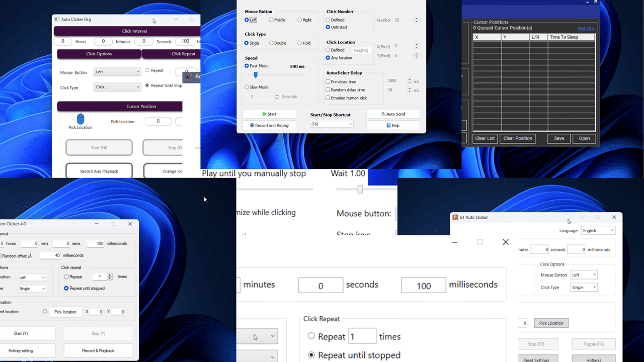
Task: Click the milliseconds field showing 100 in Auto Clicker 4.0
Action: pyautogui.click(x=96, y=243)
